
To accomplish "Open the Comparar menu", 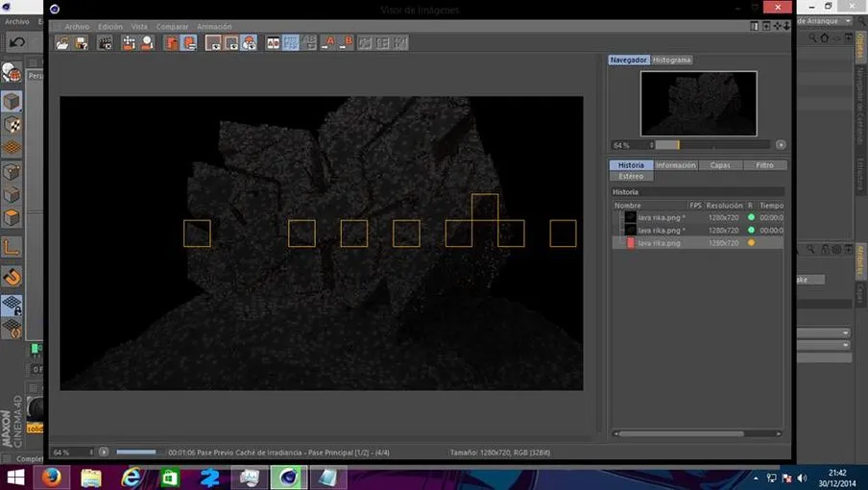I will (x=172, y=27).
